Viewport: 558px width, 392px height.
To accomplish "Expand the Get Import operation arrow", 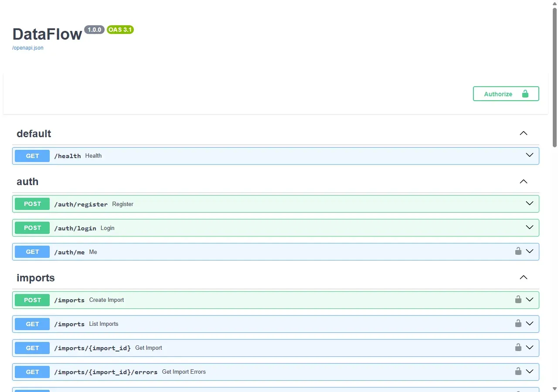I will point(530,348).
